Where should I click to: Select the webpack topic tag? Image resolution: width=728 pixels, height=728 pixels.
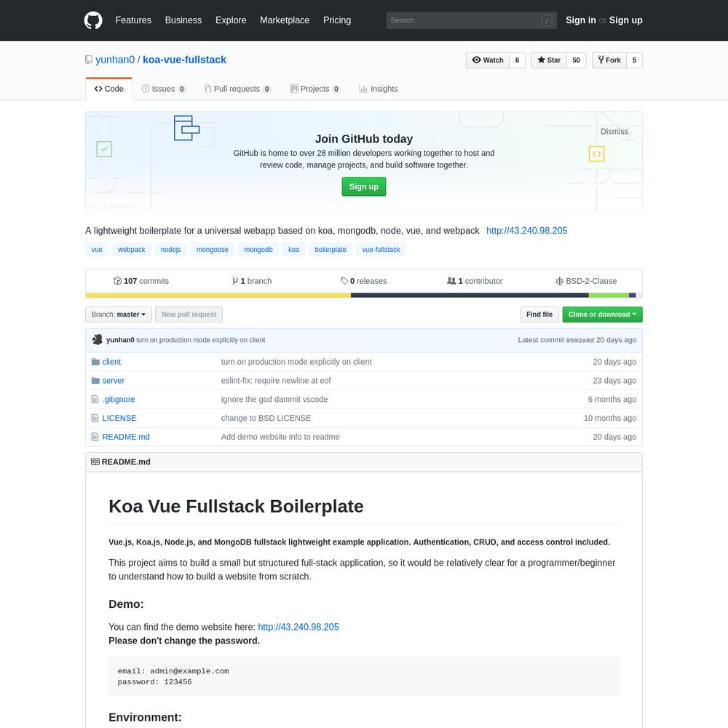coord(131,250)
